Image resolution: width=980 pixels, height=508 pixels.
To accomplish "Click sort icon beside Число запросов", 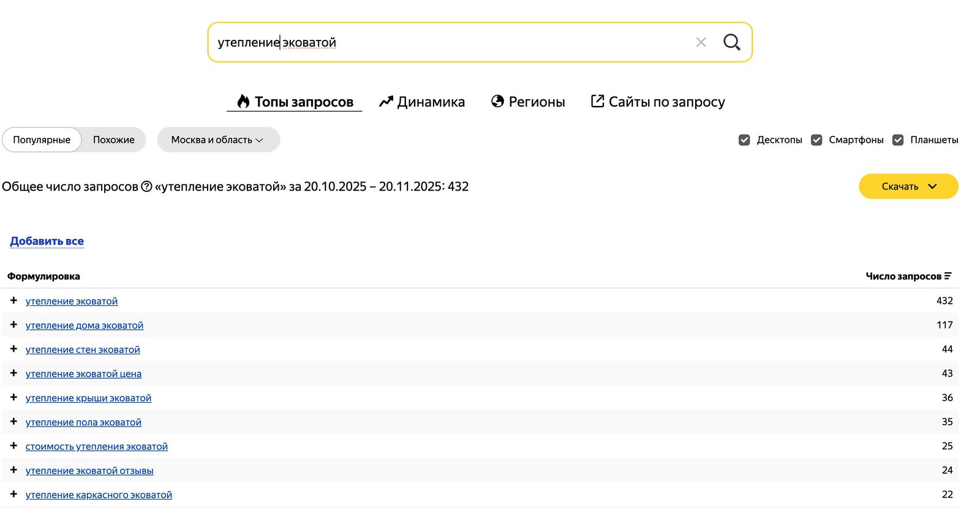I will click(x=948, y=276).
